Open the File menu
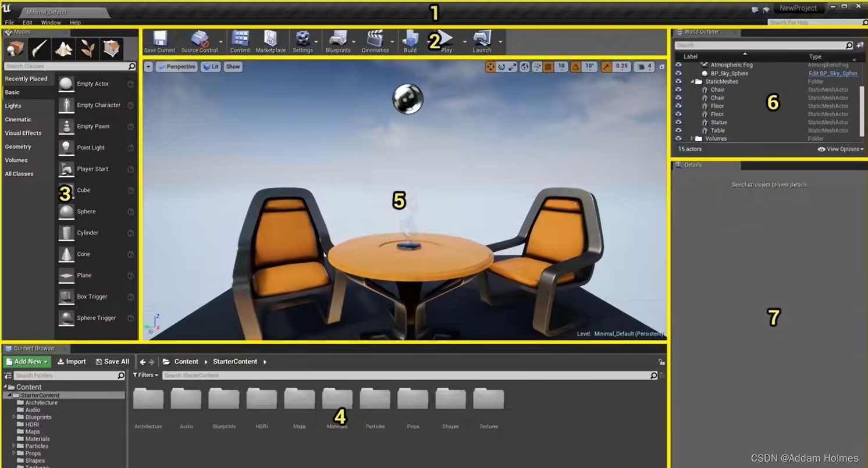The height and width of the screenshot is (468, 868). pyautogui.click(x=9, y=23)
